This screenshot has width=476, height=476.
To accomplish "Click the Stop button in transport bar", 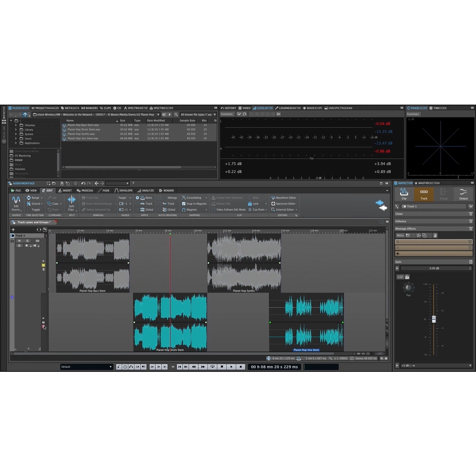I will pyautogui.click(x=222, y=367).
